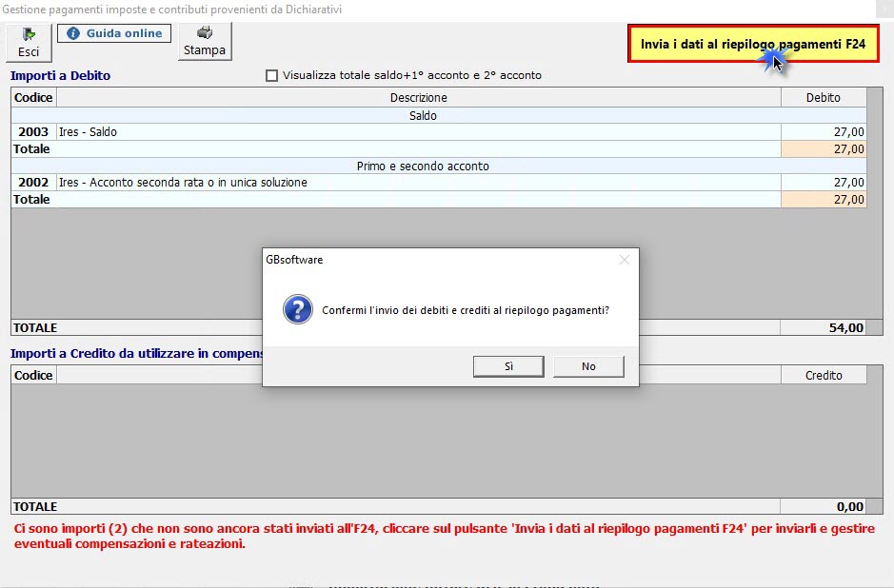Click Invia i dati al riepilogo pagamenti F24
Image resolution: width=894 pixels, height=588 pixels.
tap(753, 44)
